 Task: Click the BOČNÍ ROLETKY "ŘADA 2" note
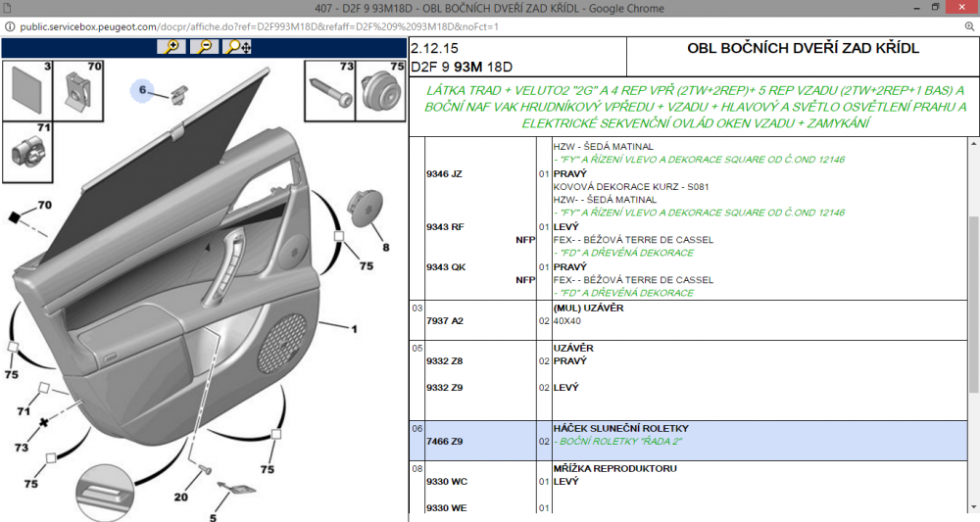coord(617,442)
